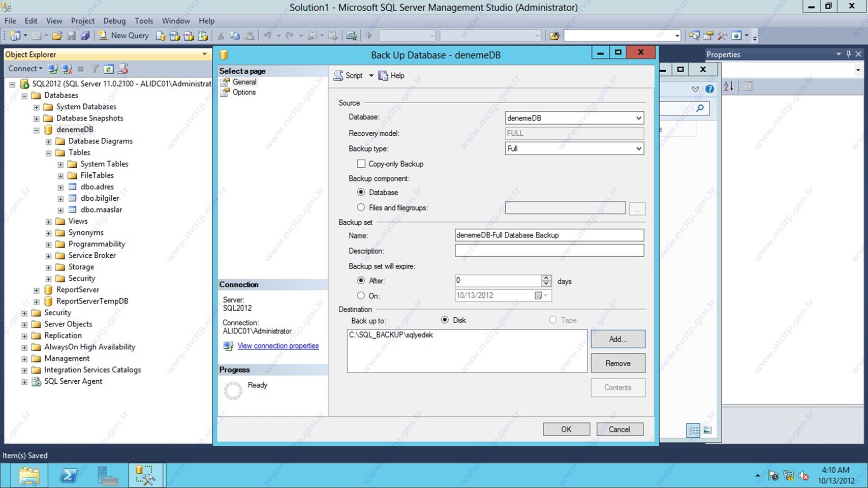Expand the System Databases node
This screenshot has height=488, width=868.
tap(37, 107)
